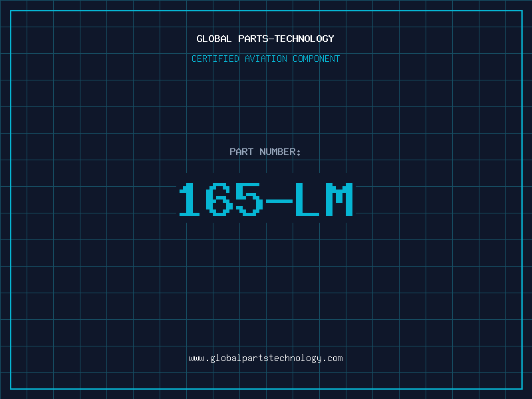Click the GLOBAL PARTS-TECHNOLOGY heading

(265, 39)
